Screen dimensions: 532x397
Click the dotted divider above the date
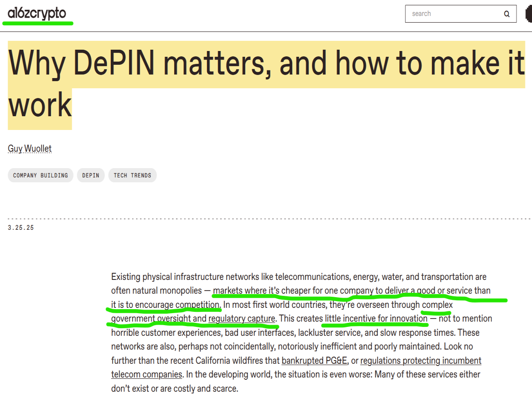click(266, 219)
